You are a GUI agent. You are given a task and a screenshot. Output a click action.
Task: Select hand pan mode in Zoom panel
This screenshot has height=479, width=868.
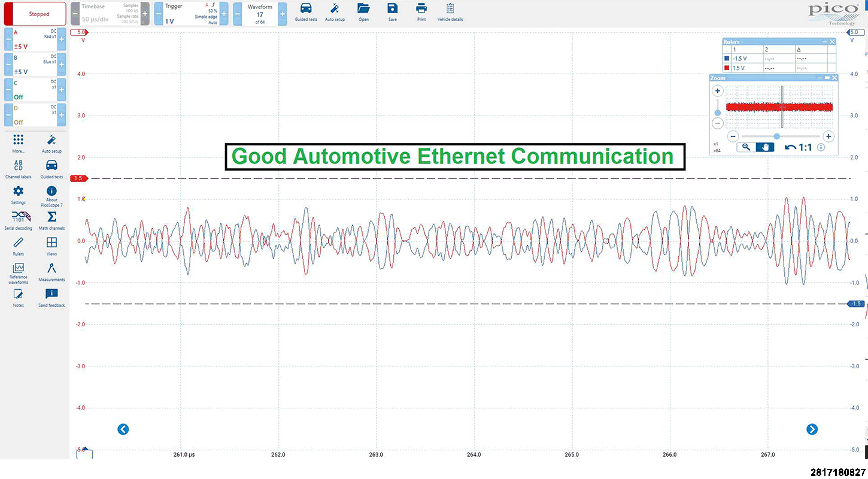(764, 147)
